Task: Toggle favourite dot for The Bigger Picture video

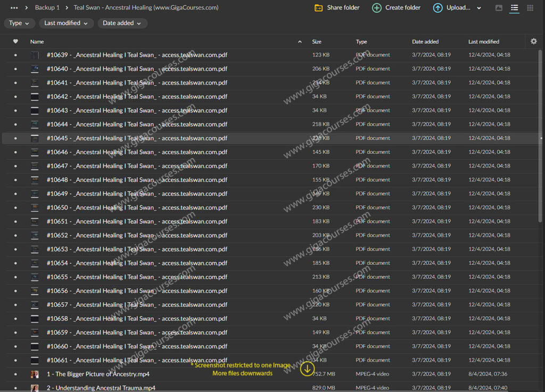Action: coord(15,374)
